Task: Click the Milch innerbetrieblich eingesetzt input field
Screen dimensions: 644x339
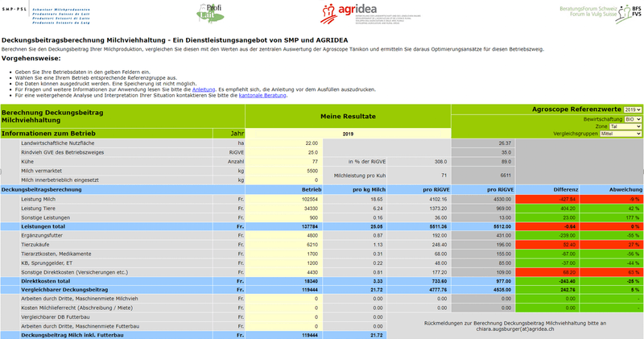Action: [x=284, y=180]
